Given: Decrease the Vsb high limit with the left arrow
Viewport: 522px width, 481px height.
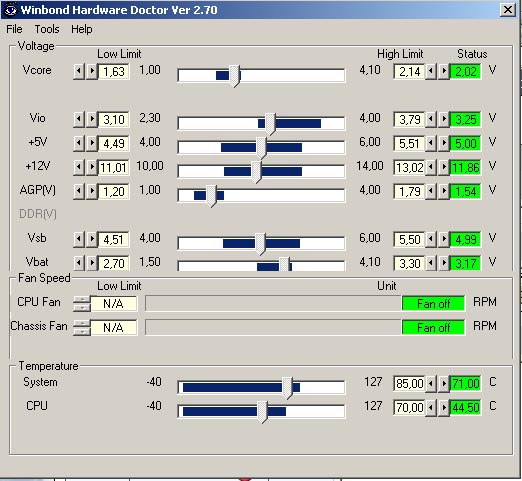Looking at the screenshot, I should [x=431, y=239].
